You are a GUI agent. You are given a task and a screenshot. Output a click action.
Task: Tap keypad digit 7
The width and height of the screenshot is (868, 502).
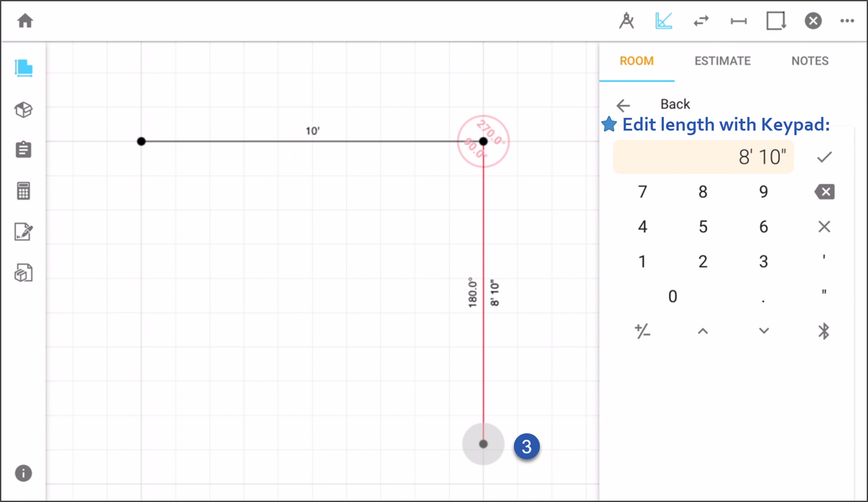[x=643, y=192]
